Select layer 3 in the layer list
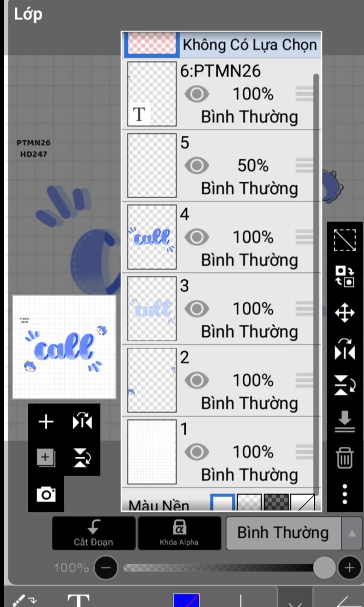This screenshot has width=364, height=607. tap(221, 309)
